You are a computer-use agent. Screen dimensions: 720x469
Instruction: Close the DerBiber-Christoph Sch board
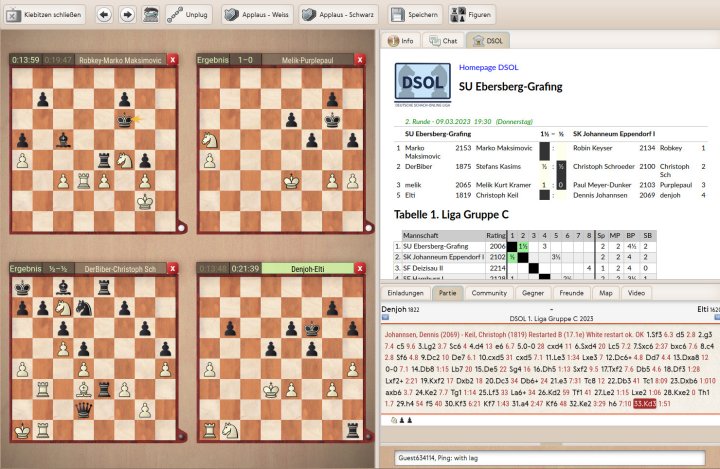pyautogui.click(x=172, y=269)
